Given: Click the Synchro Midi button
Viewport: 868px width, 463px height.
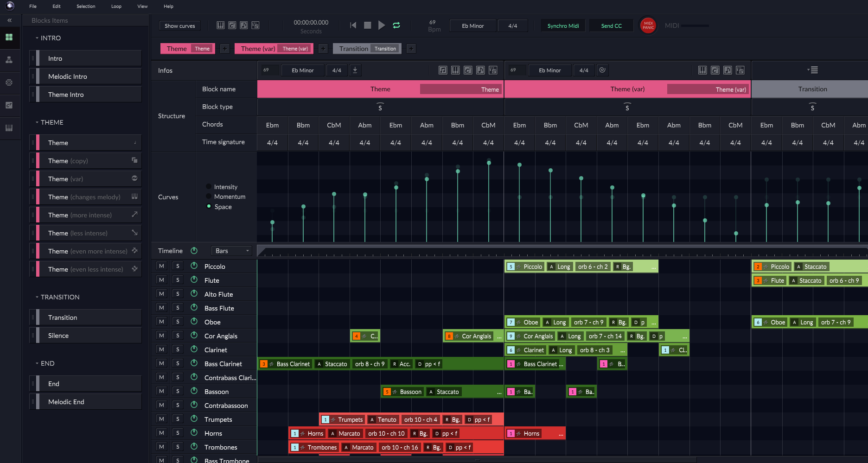Looking at the screenshot, I should click(x=563, y=26).
